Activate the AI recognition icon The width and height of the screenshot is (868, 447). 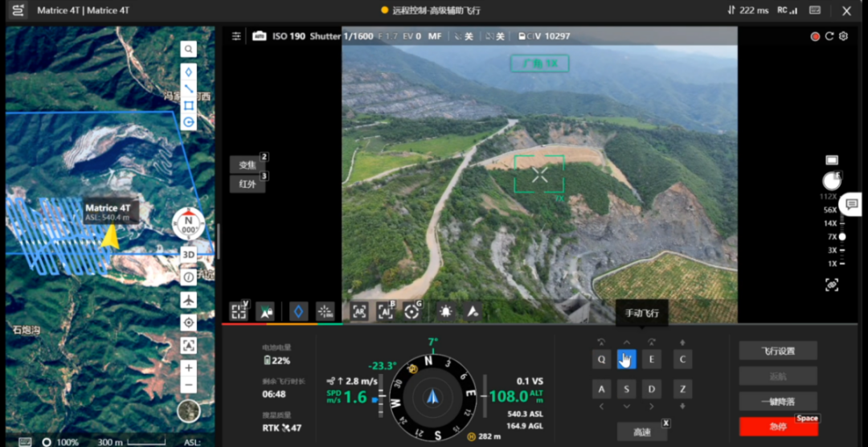(x=385, y=312)
